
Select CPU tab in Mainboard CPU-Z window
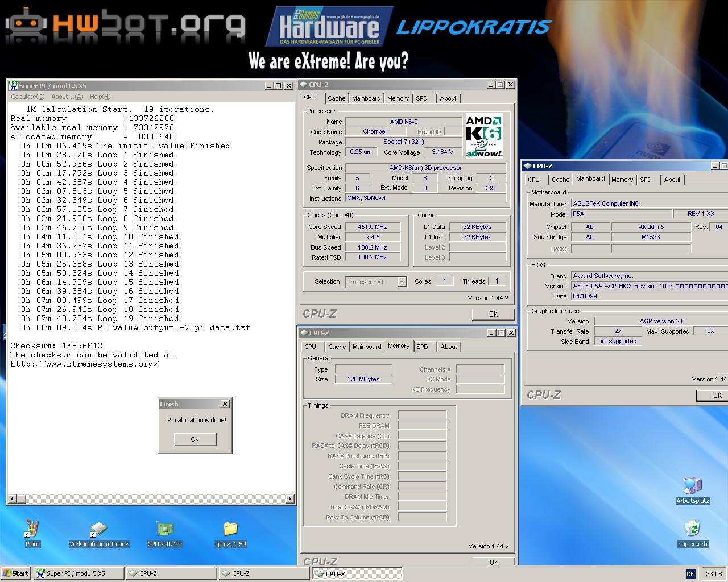(x=533, y=180)
